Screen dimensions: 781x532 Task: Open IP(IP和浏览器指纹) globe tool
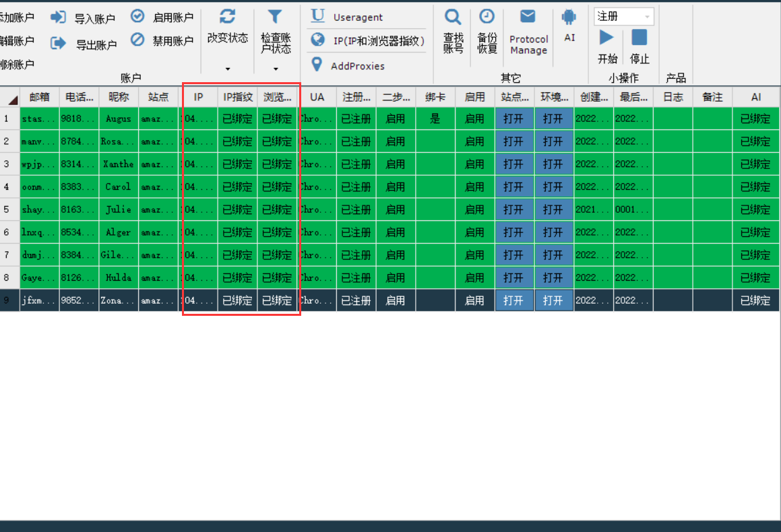tap(367, 40)
